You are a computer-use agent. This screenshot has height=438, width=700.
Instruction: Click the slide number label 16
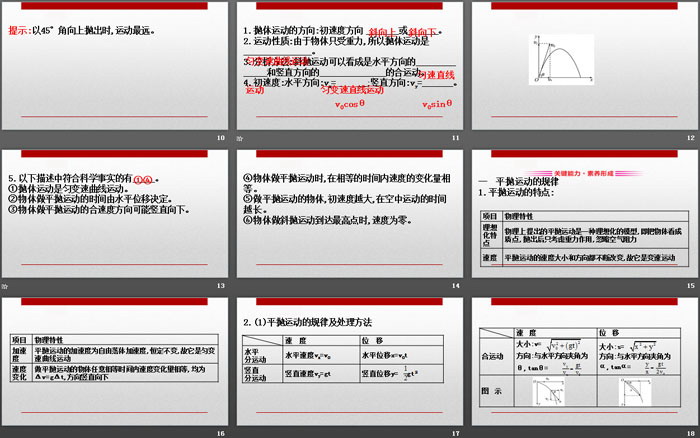pyautogui.click(x=221, y=434)
